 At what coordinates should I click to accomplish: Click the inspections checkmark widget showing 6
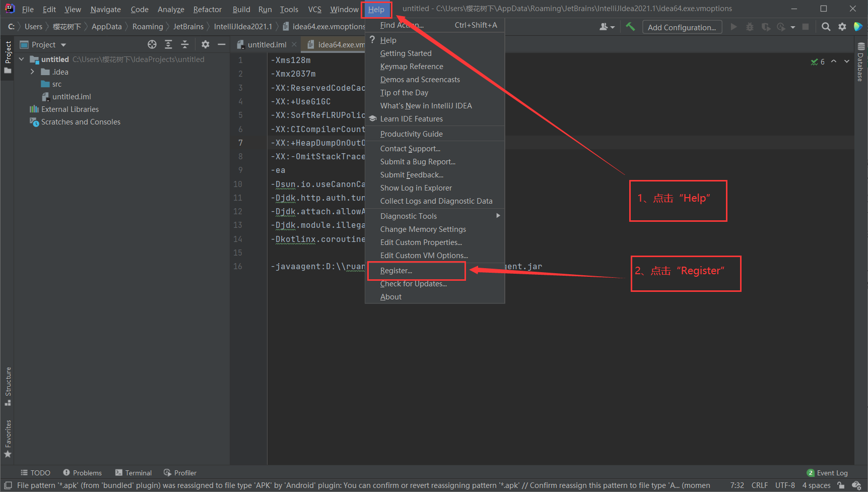(818, 61)
